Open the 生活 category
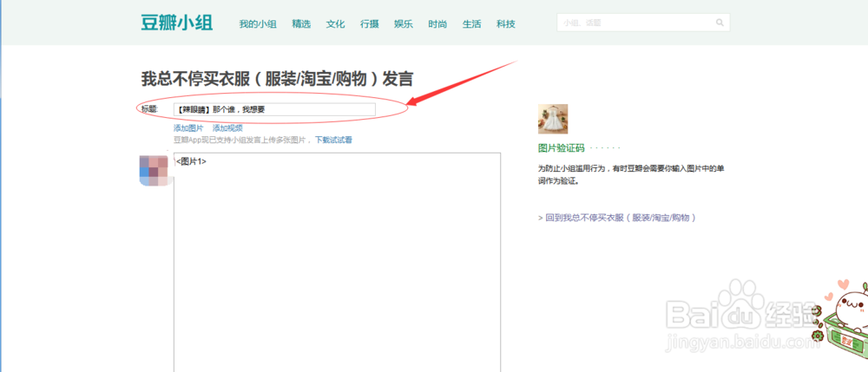868x372 pixels. (x=471, y=24)
